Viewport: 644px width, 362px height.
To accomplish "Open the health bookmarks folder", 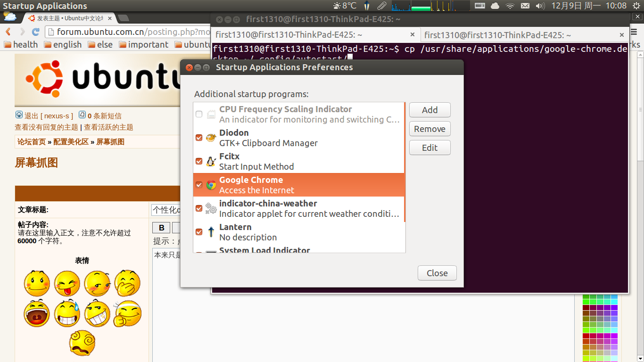I will (21, 44).
